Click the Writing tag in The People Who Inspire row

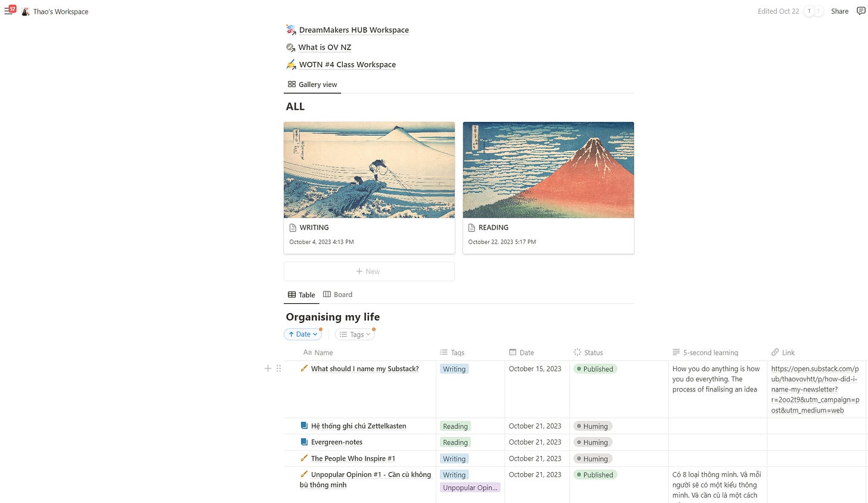point(454,459)
